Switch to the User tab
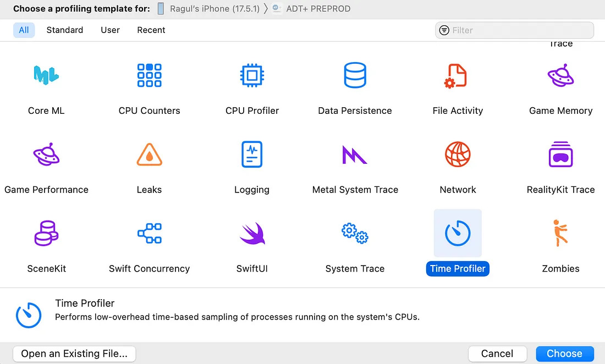The image size is (605, 364). click(x=111, y=30)
